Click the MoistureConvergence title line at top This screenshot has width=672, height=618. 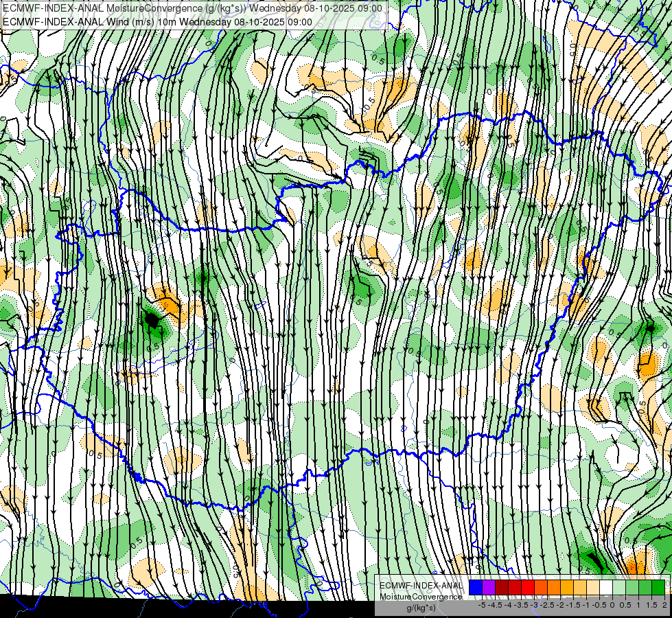tap(192, 8)
